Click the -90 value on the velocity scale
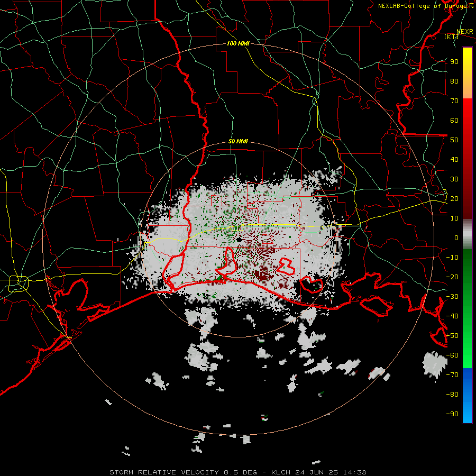The image size is (476, 476). pyautogui.click(x=452, y=414)
